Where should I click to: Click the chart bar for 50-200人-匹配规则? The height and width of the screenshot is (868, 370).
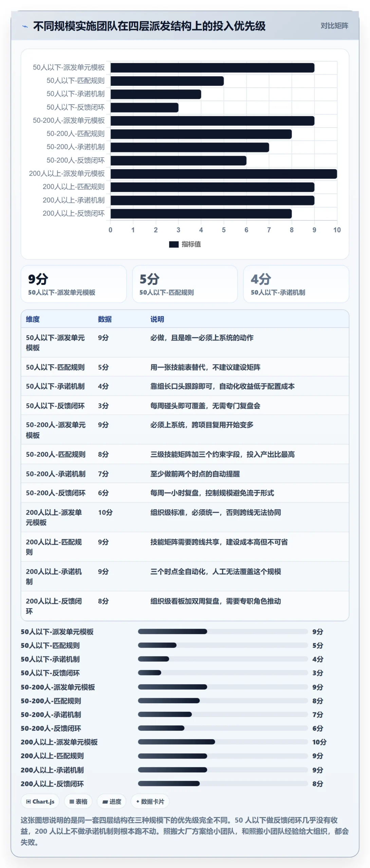click(x=201, y=134)
